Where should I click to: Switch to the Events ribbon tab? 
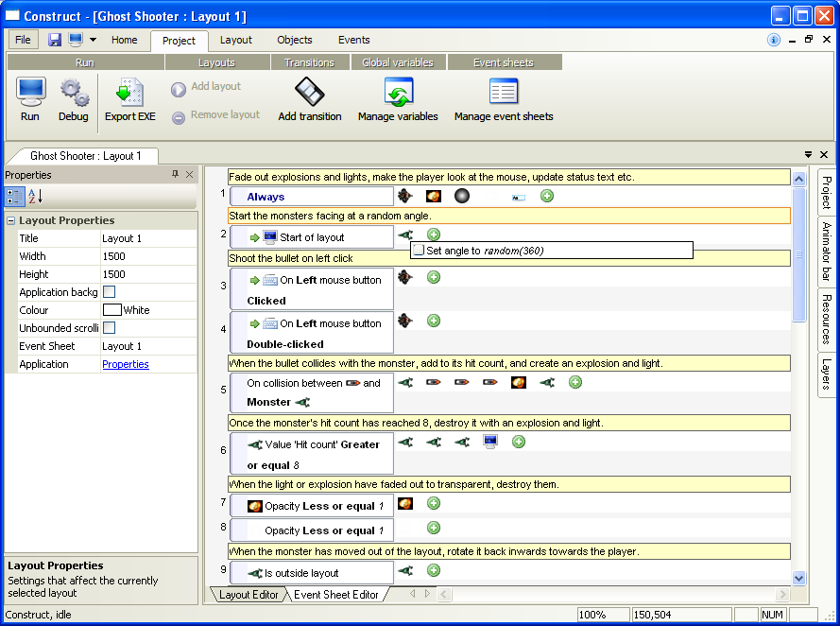(353, 40)
